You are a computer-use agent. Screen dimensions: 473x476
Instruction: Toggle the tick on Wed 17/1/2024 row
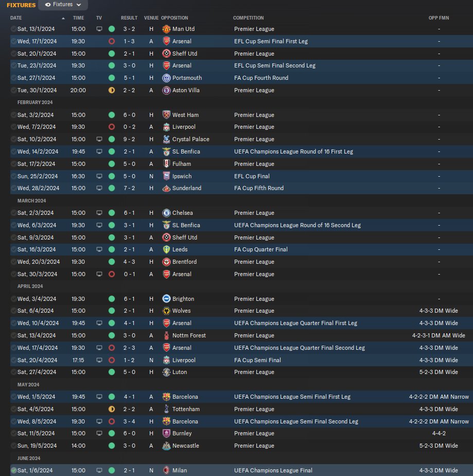point(13,41)
